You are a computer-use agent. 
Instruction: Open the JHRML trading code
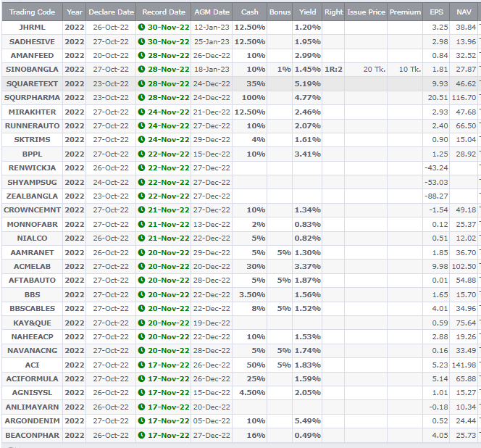(x=32, y=28)
